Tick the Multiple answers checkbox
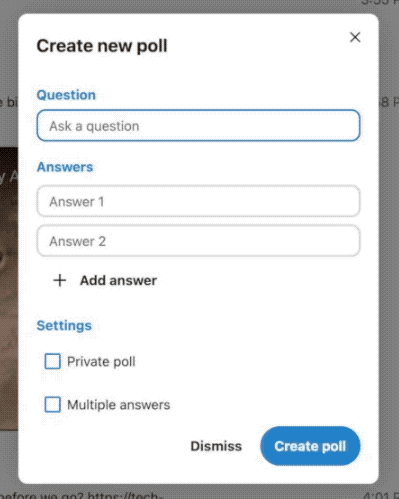This screenshot has width=399, height=499. pyautogui.click(x=53, y=405)
